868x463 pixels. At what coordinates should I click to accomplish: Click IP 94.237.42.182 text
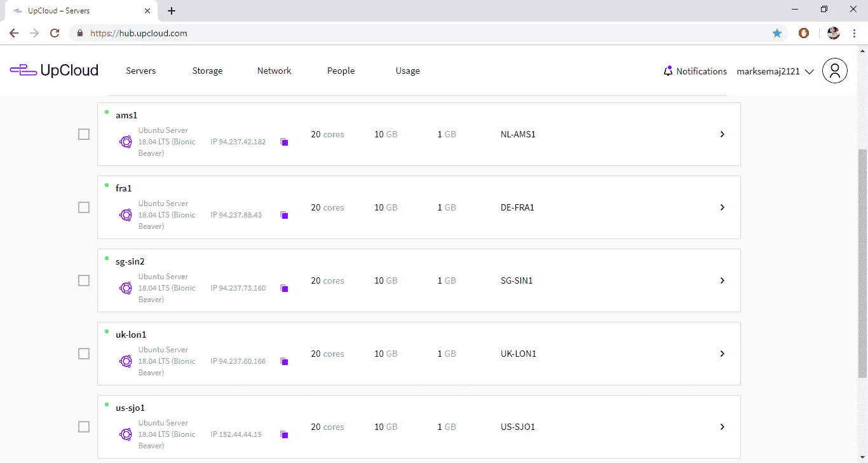pyautogui.click(x=238, y=142)
